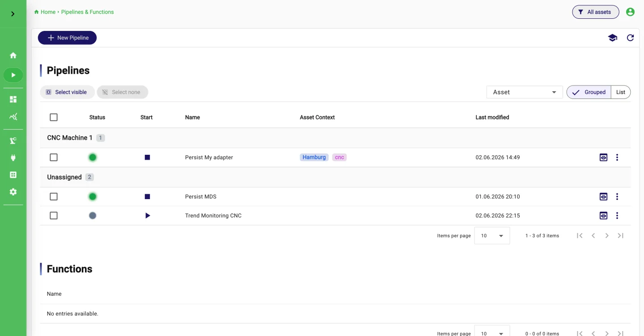Open more options for Persist MDS
This screenshot has height=336, width=644.
(617, 196)
